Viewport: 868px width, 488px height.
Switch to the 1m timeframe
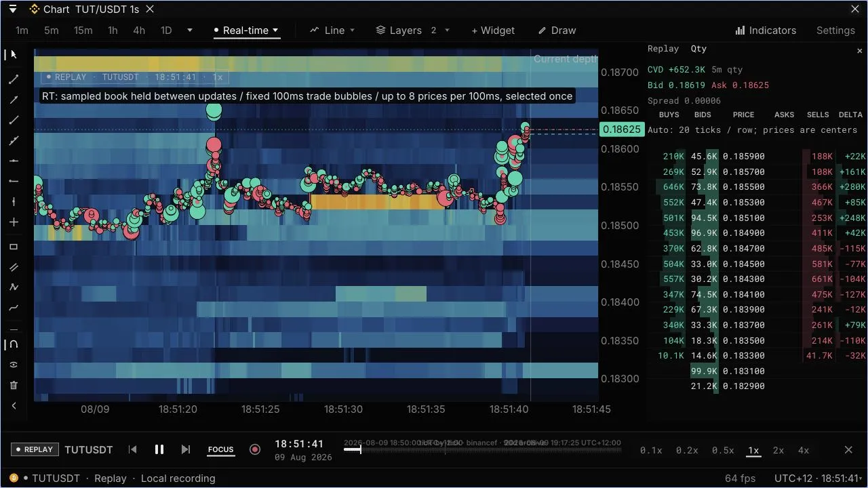(x=22, y=30)
